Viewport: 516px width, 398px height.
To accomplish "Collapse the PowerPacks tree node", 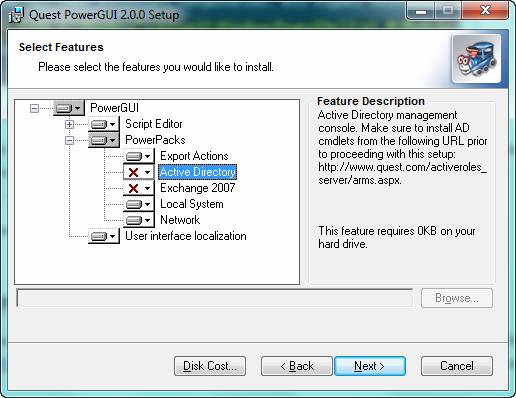I will (x=69, y=140).
